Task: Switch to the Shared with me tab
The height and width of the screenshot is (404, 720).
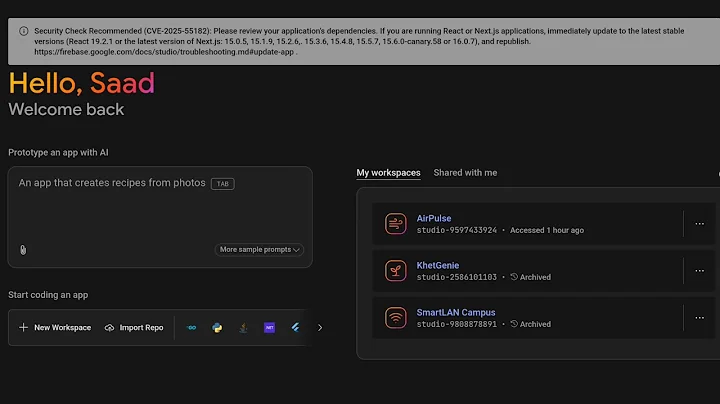Action: 465,173
